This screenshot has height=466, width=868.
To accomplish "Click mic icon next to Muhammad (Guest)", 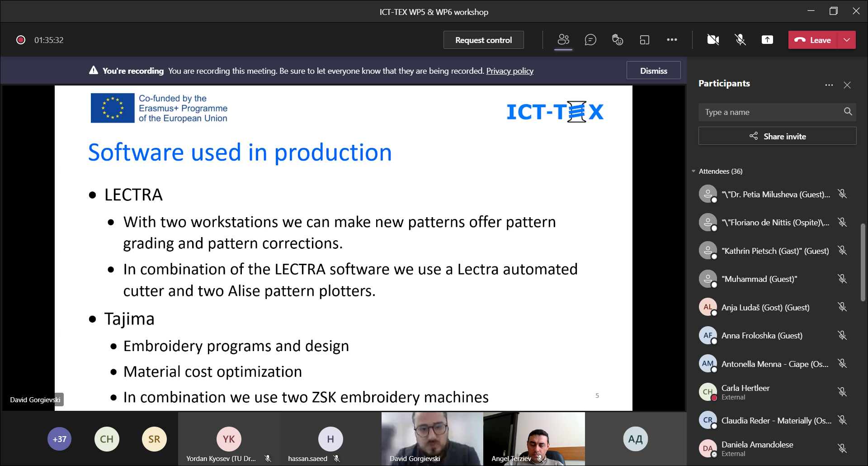I will pyautogui.click(x=842, y=278).
